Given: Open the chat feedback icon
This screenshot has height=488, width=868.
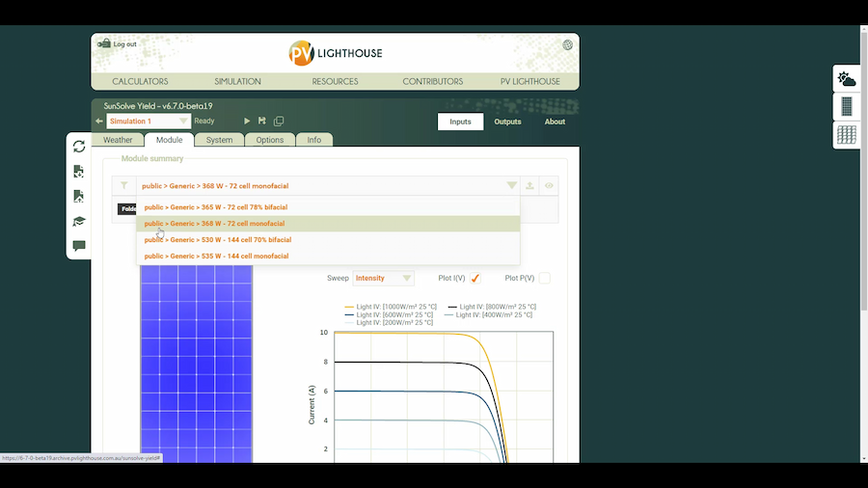Looking at the screenshot, I should (79, 246).
